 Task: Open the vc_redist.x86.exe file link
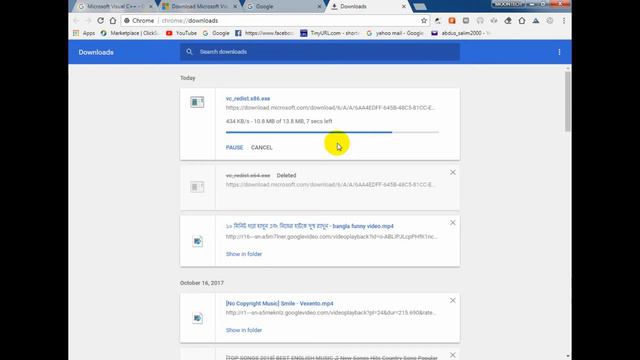248,98
